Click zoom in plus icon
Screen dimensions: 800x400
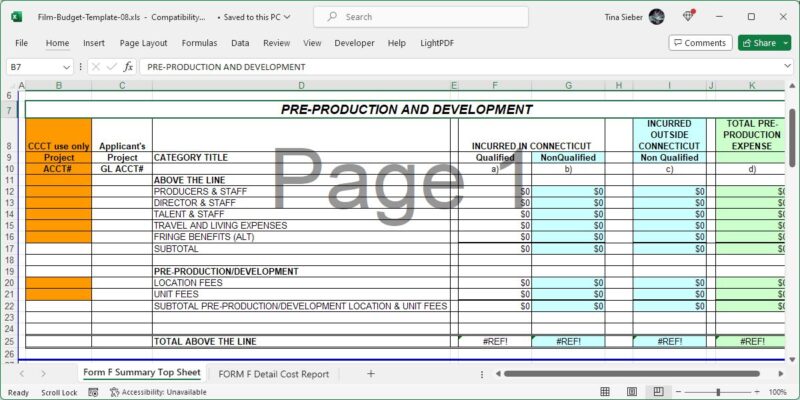coord(757,392)
